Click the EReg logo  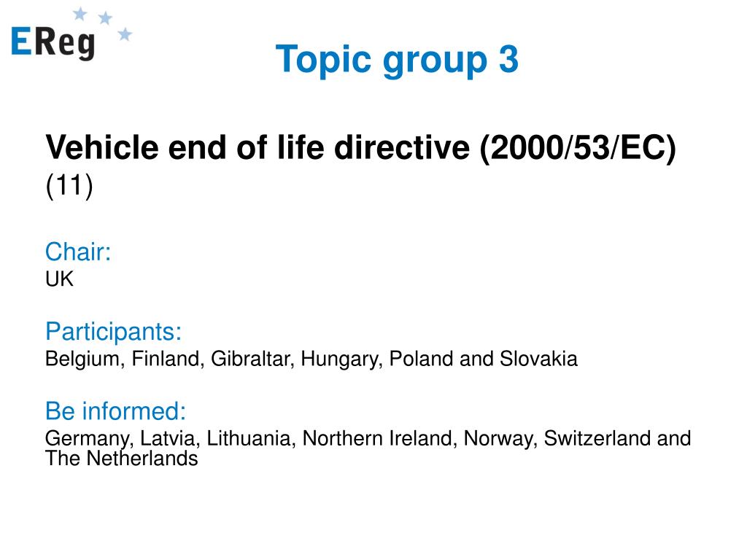[x=71, y=34]
